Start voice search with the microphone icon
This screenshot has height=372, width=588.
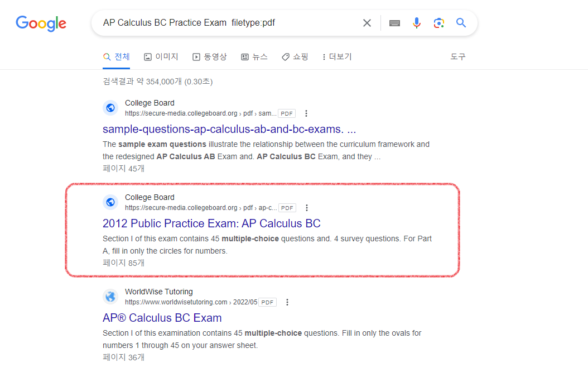point(417,23)
